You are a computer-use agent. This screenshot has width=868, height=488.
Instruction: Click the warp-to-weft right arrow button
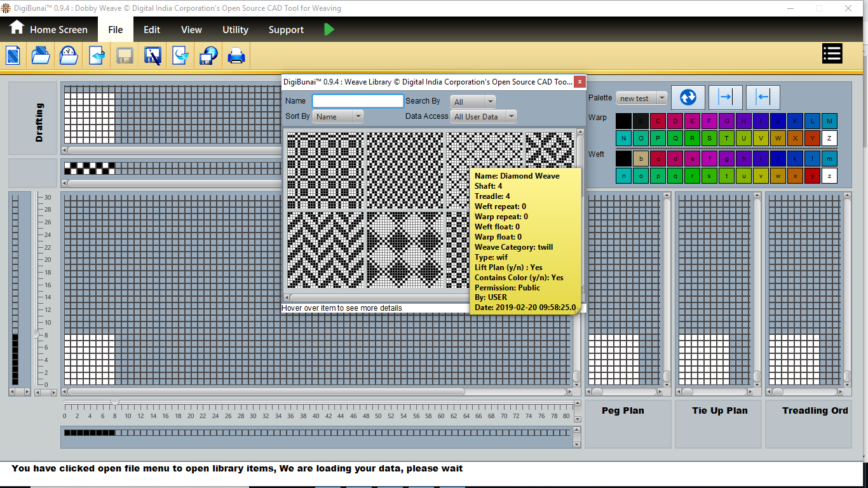(725, 97)
